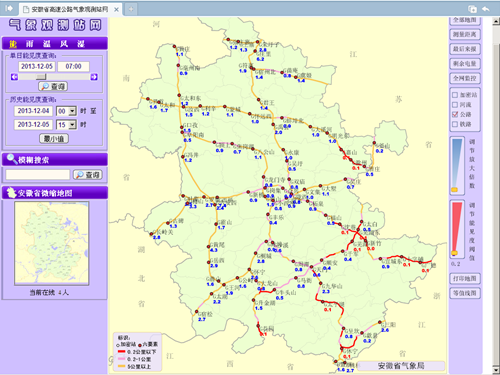The width and height of the screenshot is (500, 375).
Task: Click the windows icon in the top-right corner
Action: click(472, 9)
